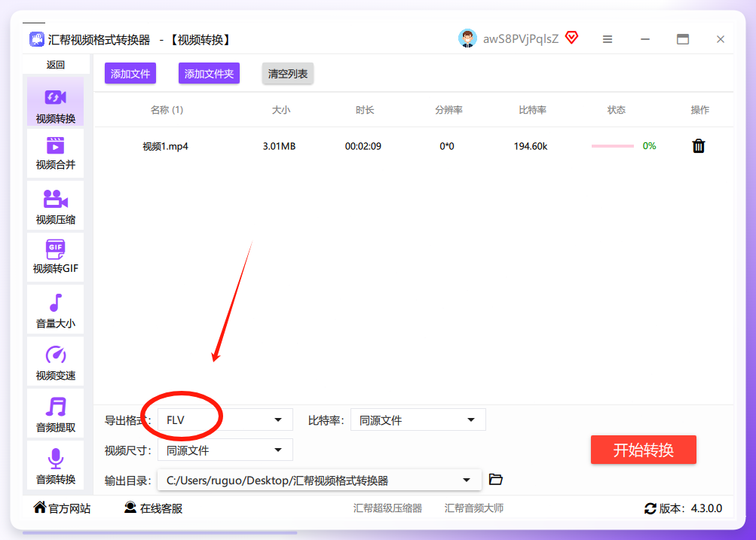The height and width of the screenshot is (540, 756).
Task: Click the 分辨率 column header
Action: coord(448,110)
